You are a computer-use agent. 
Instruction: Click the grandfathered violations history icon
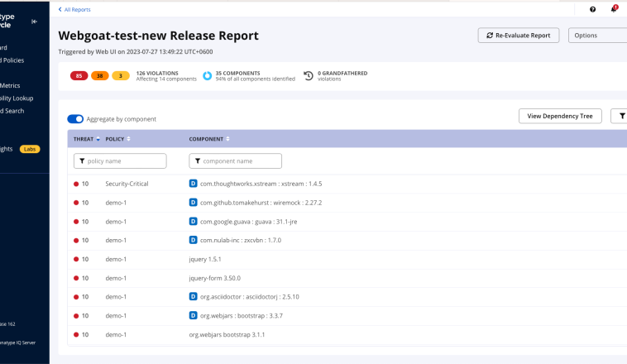click(308, 76)
